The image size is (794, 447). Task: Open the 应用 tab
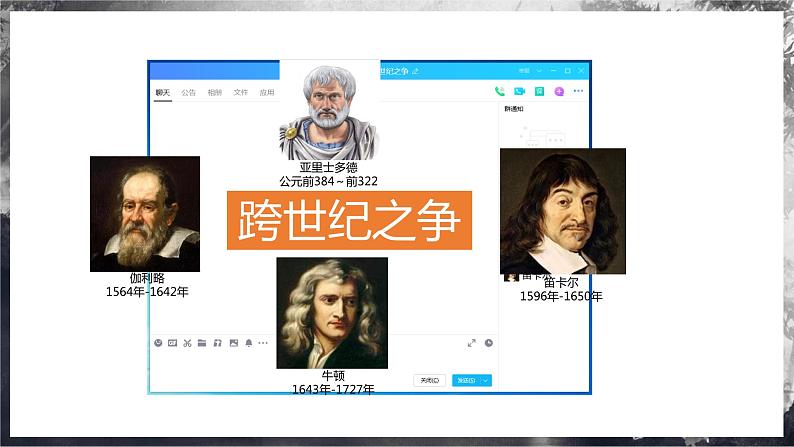pos(267,92)
